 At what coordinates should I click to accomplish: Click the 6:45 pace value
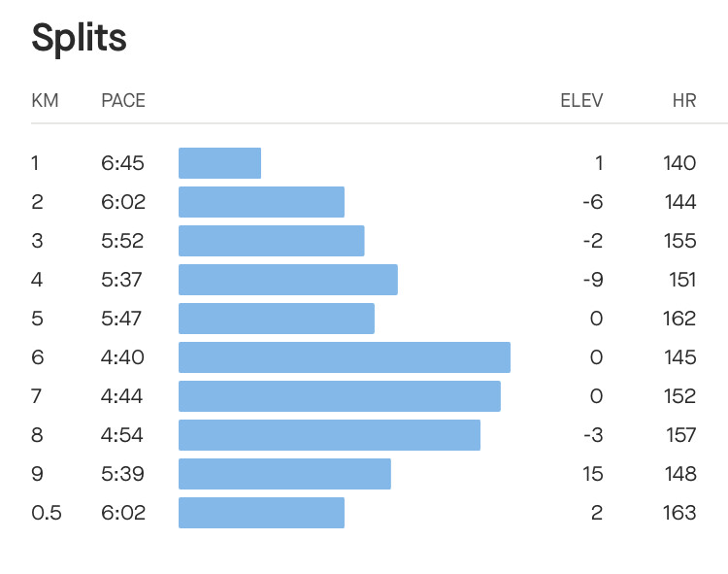point(123,163)
